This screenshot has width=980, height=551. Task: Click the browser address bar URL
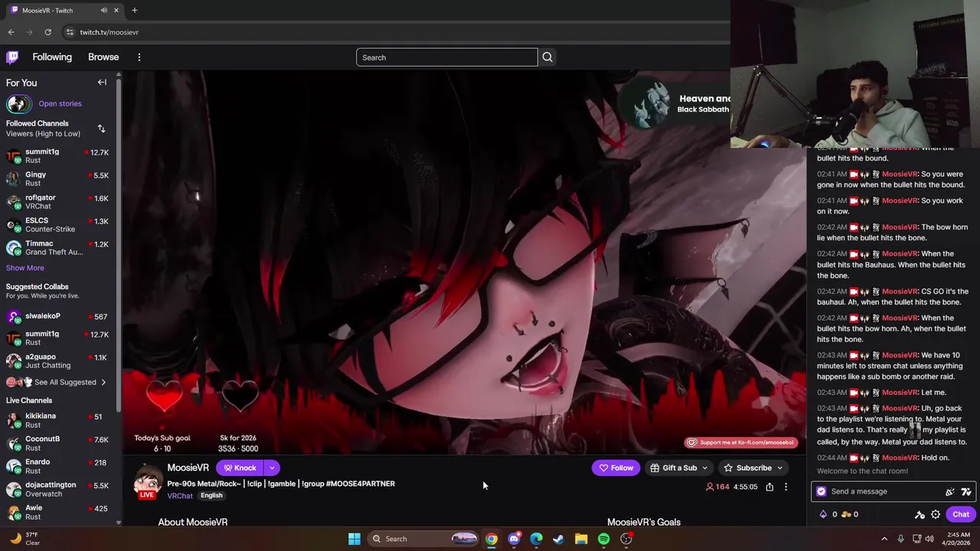click(109, 32)
